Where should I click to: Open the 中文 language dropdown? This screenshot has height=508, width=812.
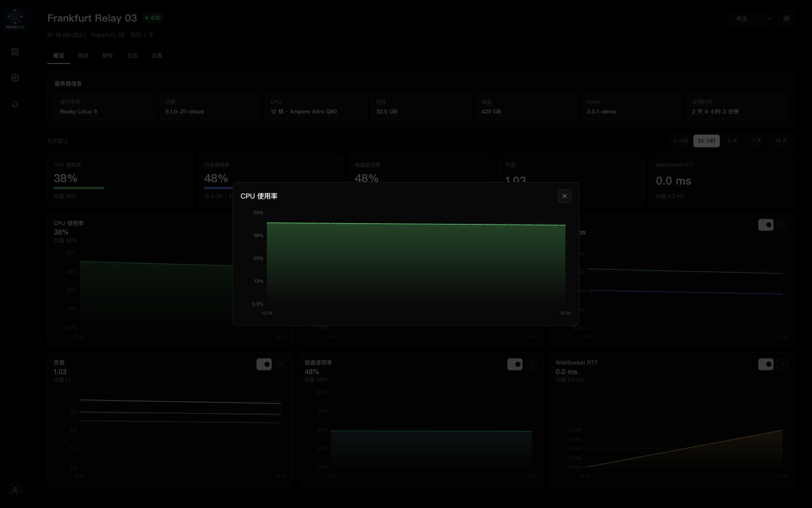click(751, 19)
